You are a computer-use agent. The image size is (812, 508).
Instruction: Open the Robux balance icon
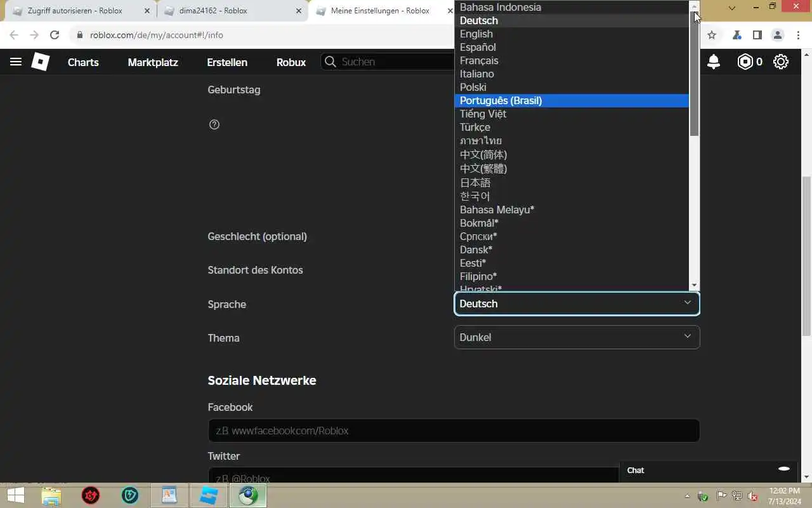click(x=745, y=62)
